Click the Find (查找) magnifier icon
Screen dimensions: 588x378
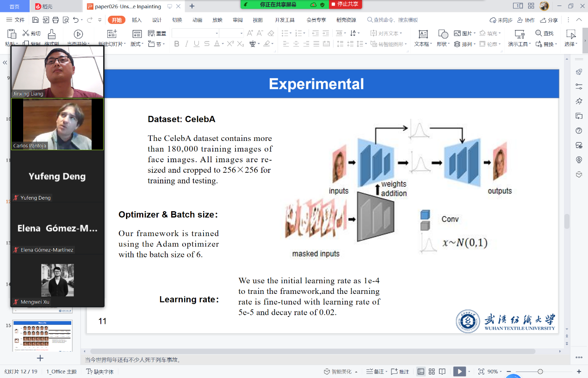coord(539,33)
